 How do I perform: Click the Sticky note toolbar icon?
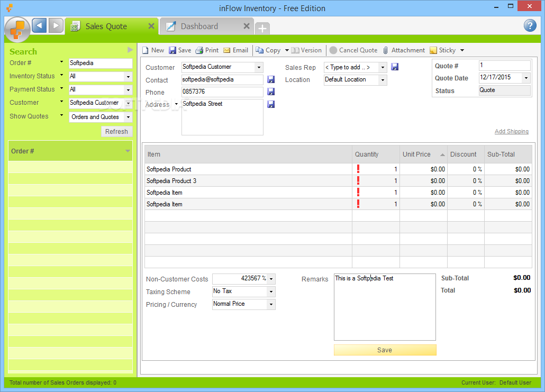tap(433, 50)
